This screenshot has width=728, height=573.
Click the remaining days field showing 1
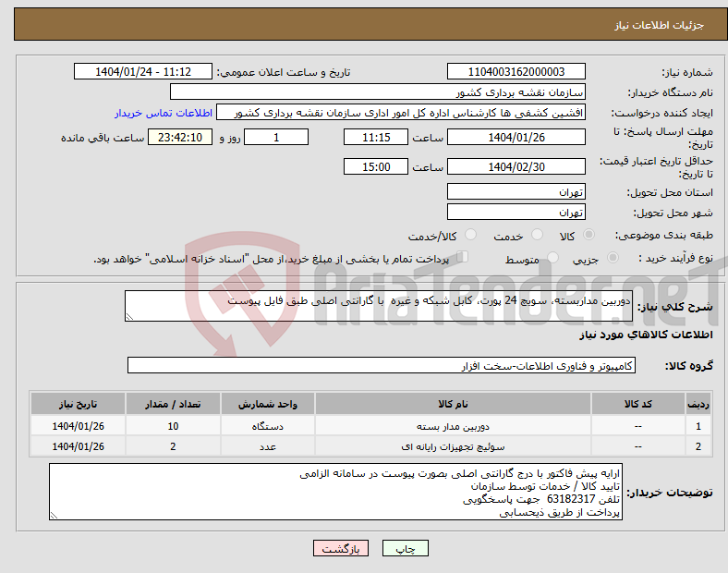[x=276, y=137]
